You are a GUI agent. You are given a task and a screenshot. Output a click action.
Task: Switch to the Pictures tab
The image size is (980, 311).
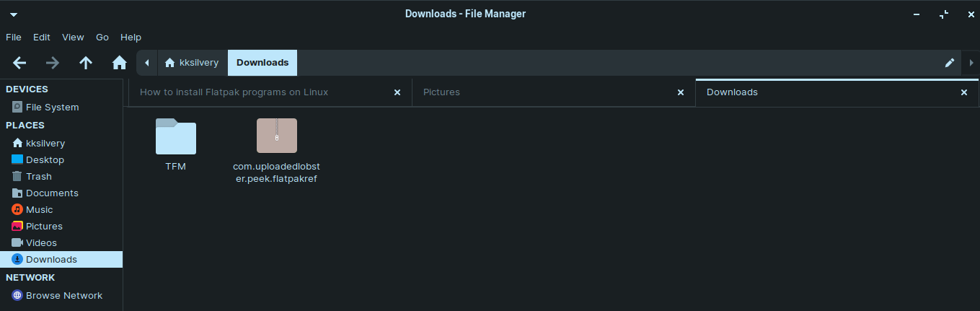pos(441,92)
